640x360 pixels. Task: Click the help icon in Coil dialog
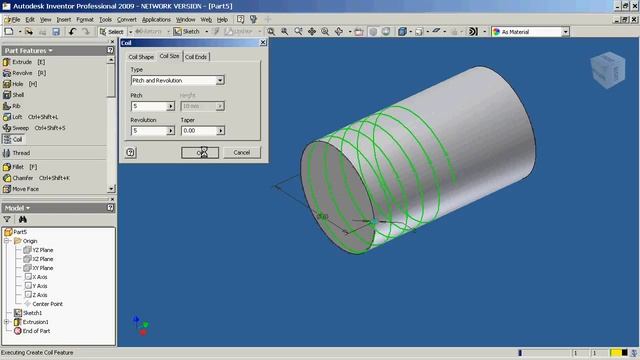(130, 153)
